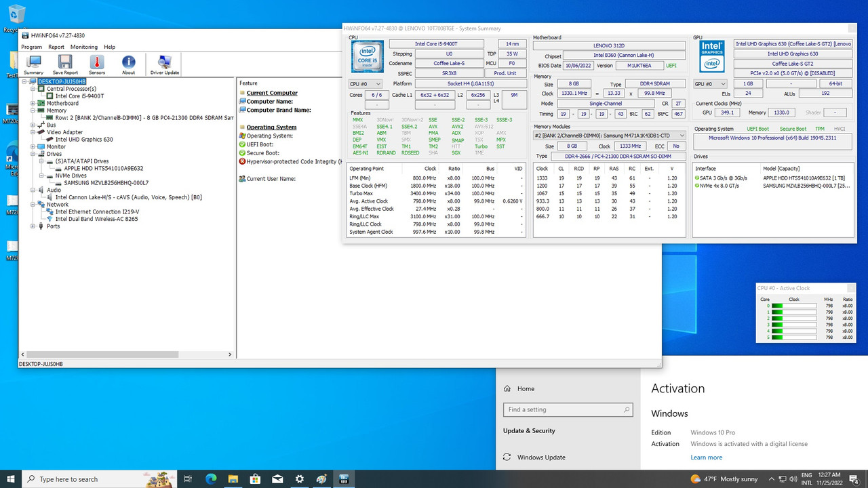Click the Find a setting search box

(568, 409)
